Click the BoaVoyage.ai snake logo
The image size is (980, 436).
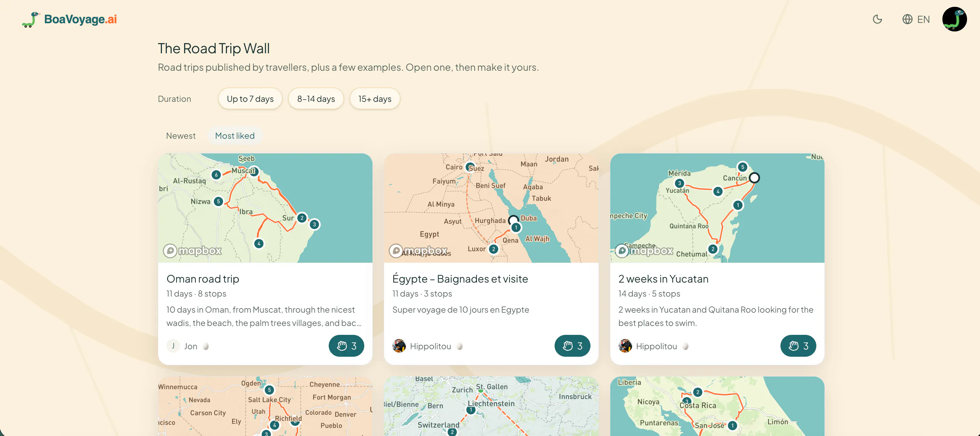coord(69,19)
